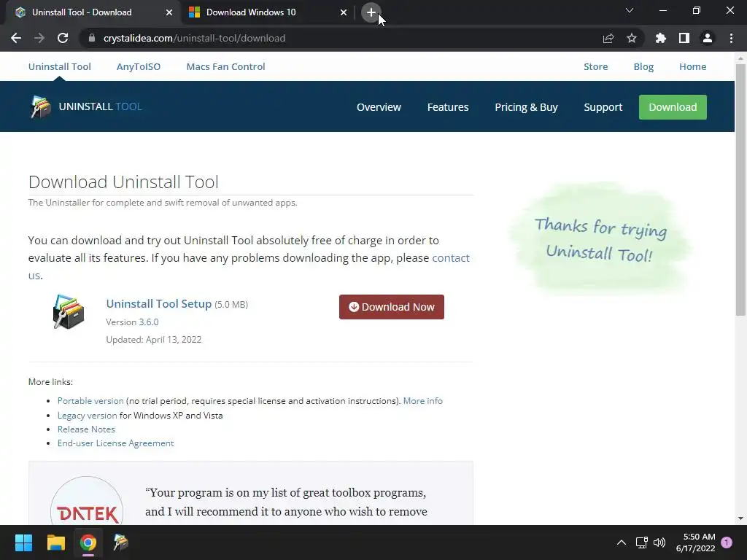Close the Uninstall Tool - Download tab

point(169,12)
